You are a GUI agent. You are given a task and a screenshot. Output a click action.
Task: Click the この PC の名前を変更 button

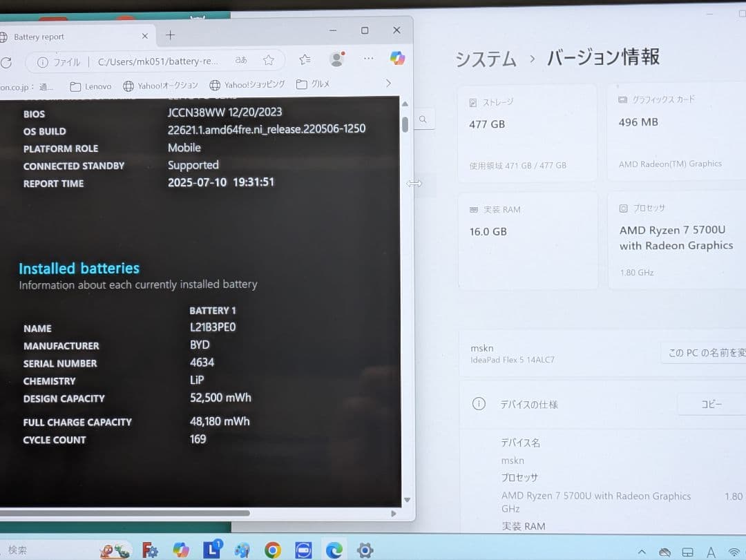coord(716,352)
